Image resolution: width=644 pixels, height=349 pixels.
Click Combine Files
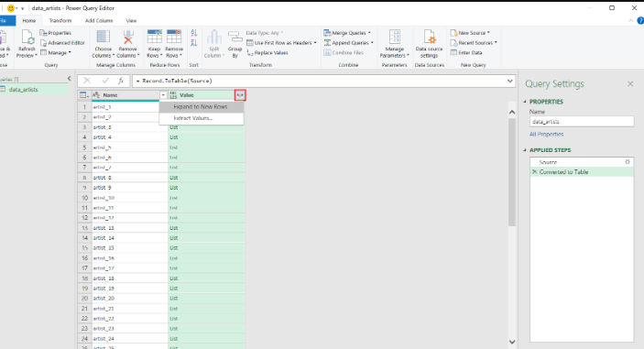344,52
